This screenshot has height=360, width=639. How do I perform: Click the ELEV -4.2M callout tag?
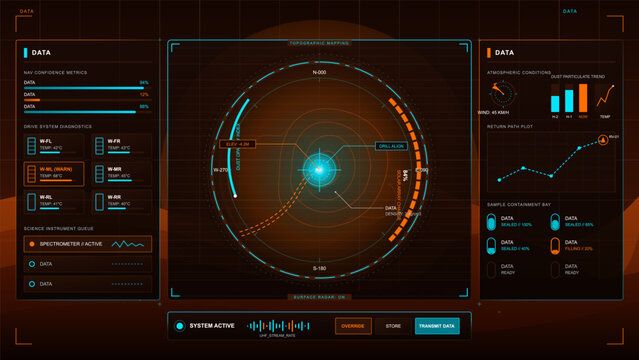point(238,144)
